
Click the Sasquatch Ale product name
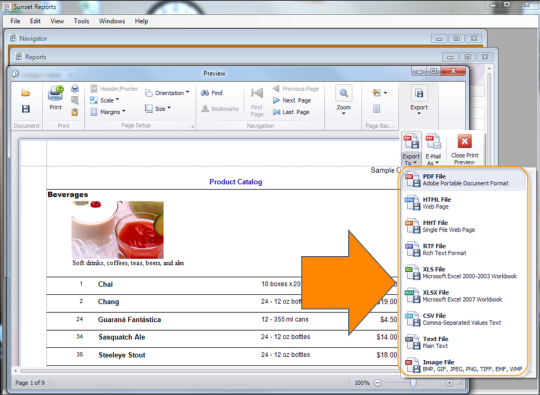tap(122, 337)
